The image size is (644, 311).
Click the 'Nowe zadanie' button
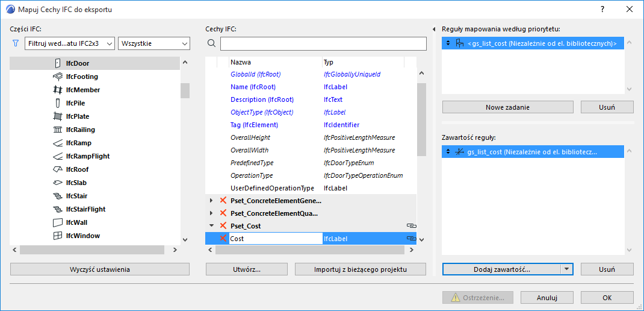507,107
